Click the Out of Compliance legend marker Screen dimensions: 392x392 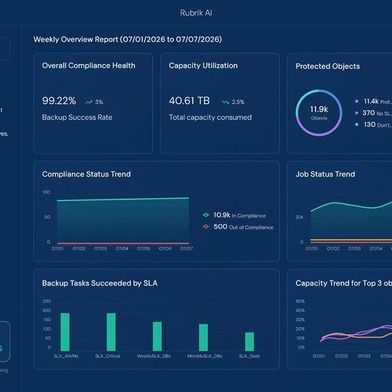[206, 227]
